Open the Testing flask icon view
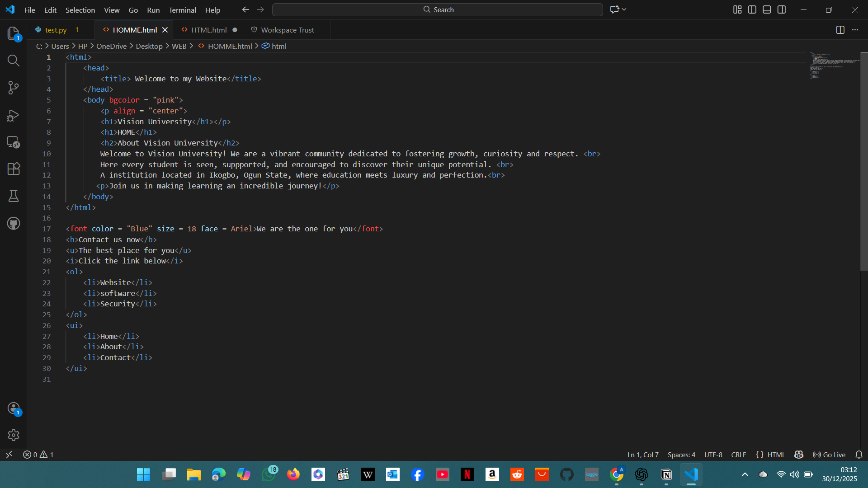Screen dimensions: 868x488 click(14, 196)
